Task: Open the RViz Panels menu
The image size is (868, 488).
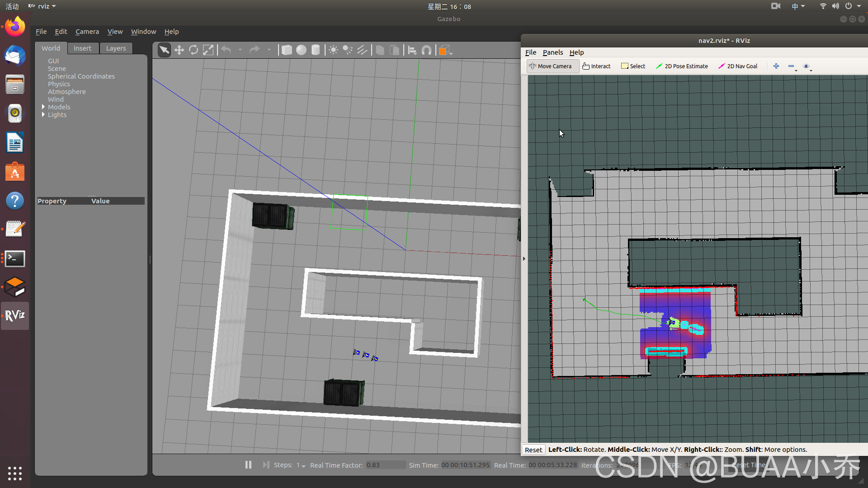Action: click(552, 52)
